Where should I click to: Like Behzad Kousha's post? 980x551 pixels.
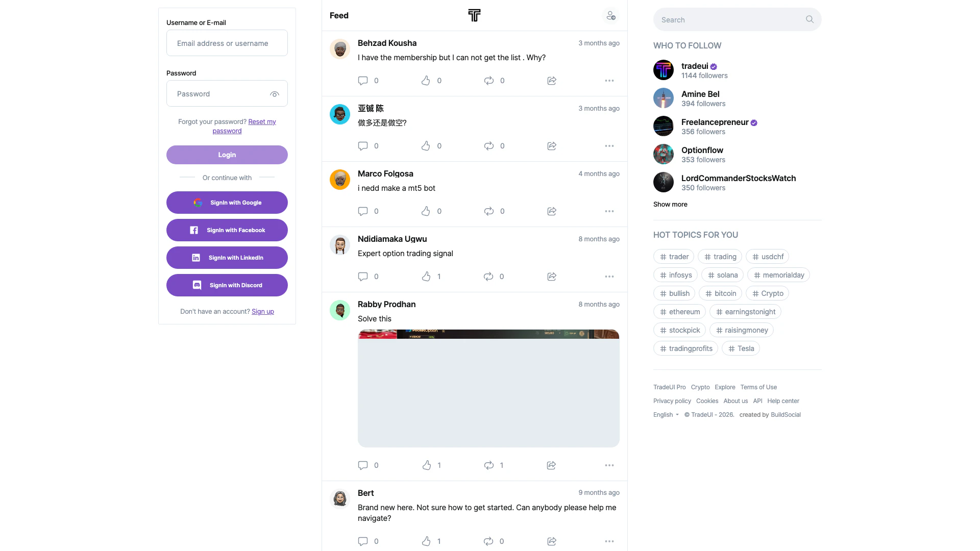point(426,81)
